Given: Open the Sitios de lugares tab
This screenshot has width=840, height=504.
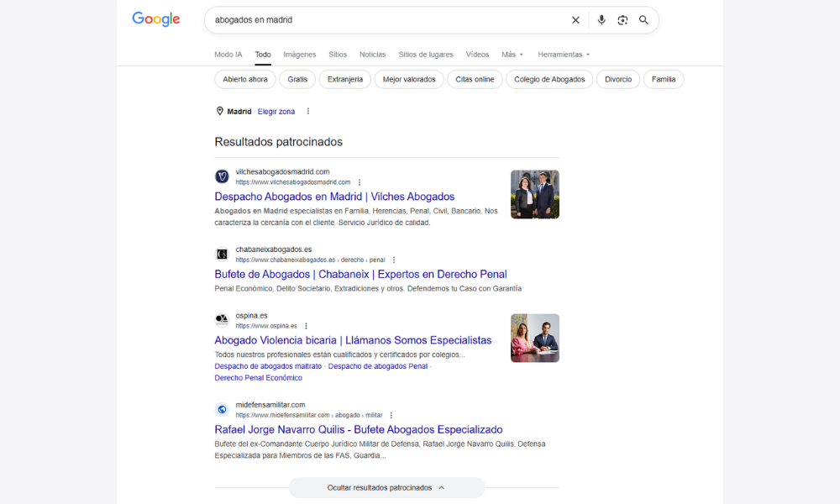Looking at the screenshot, I should pyautogui.click(x=426, y=55).
